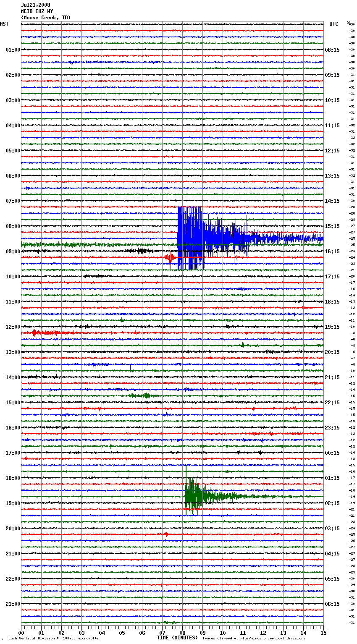The image size is (357, 644).
Task: Select the 03:00 MST time label
Action: coord(13,100)
